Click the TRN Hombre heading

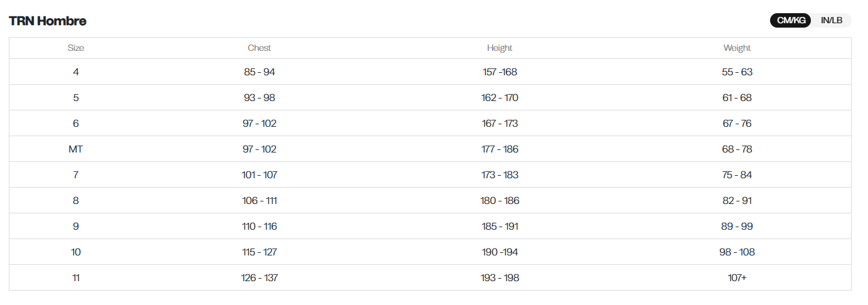(48, 21)
